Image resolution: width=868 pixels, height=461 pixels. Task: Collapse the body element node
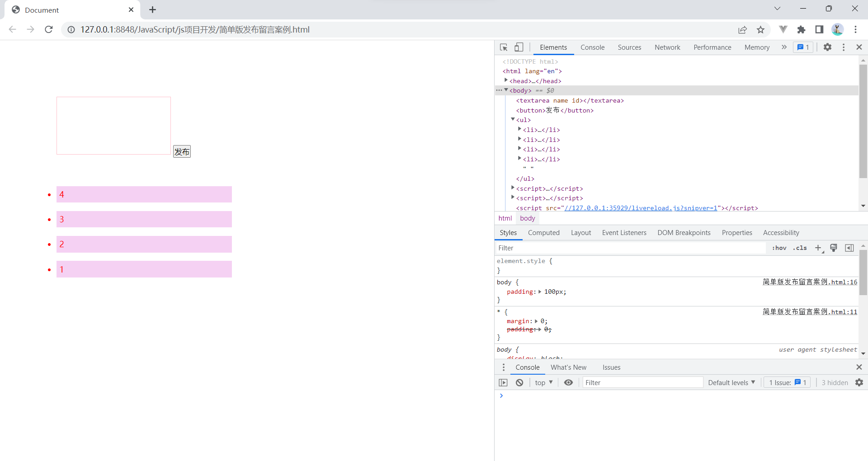(506, 90)
